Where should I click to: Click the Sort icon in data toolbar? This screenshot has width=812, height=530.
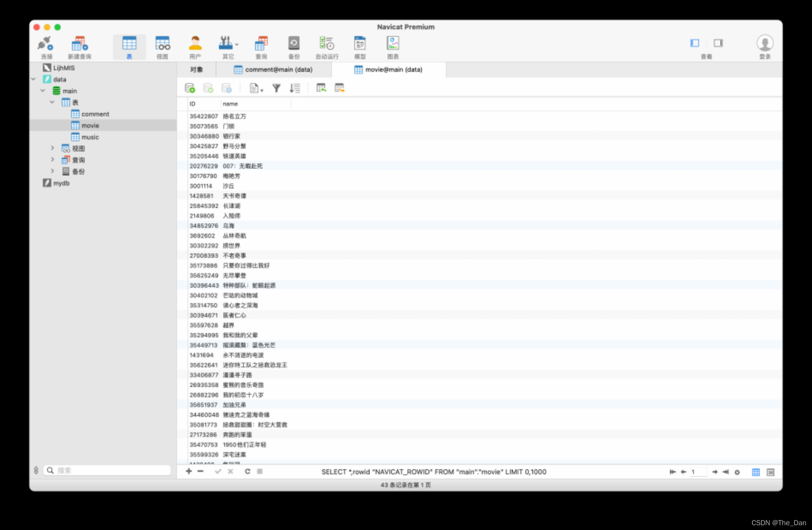295,88
